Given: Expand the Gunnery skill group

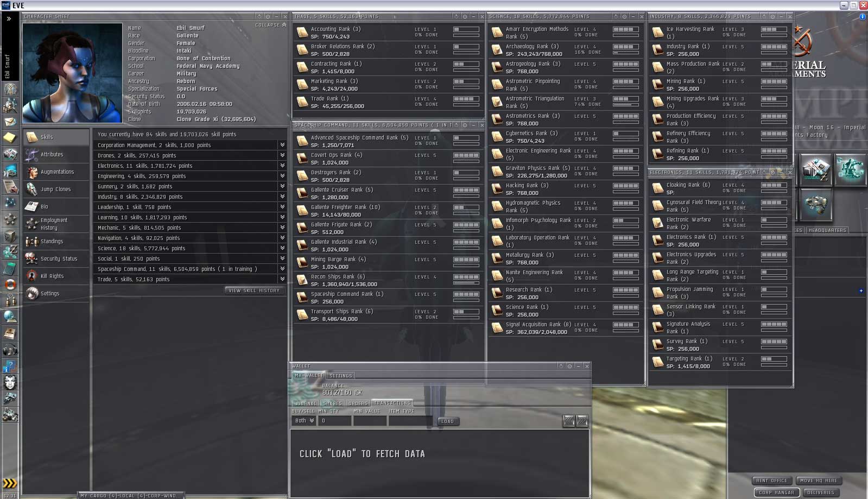Looking at the screenshot, I should click(x=282, y=186).
